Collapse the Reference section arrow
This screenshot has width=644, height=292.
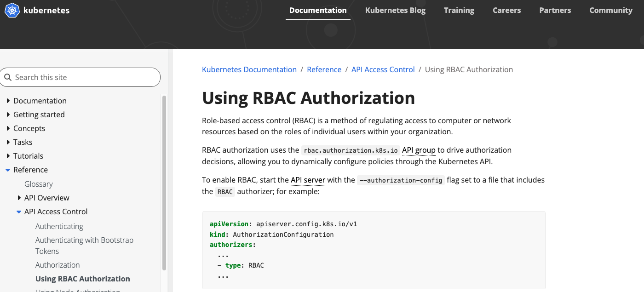pyautogui.click(x=8, y=170)
